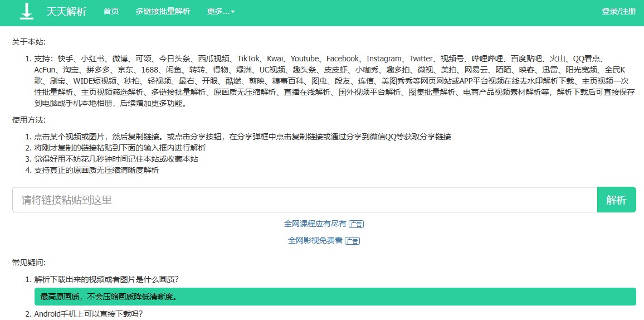Image resolution: width=644 pixels, height=320 pixels.
Task: Click the 天天解析 brand name
Action: 66,12
